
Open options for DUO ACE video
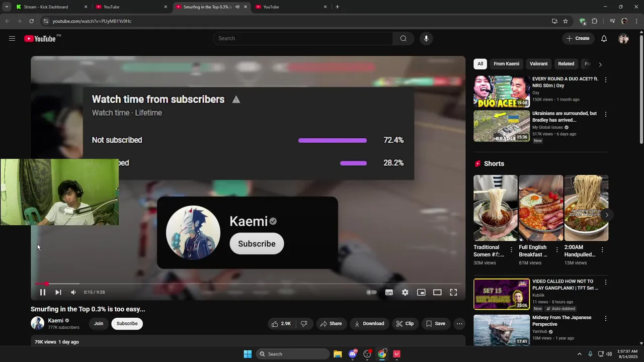606,80
